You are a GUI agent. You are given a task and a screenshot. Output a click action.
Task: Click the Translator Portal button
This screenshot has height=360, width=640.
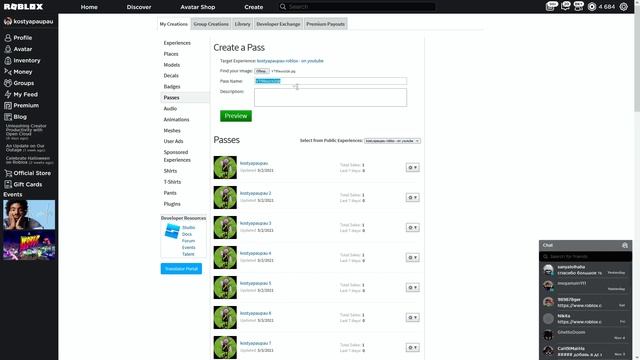pyautogui.click(x=181, y=269)
